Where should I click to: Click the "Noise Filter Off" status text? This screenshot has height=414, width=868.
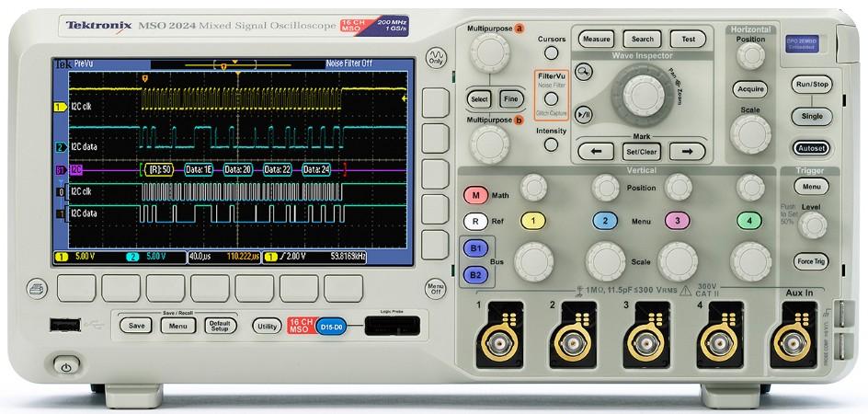(x=348, y=63)
